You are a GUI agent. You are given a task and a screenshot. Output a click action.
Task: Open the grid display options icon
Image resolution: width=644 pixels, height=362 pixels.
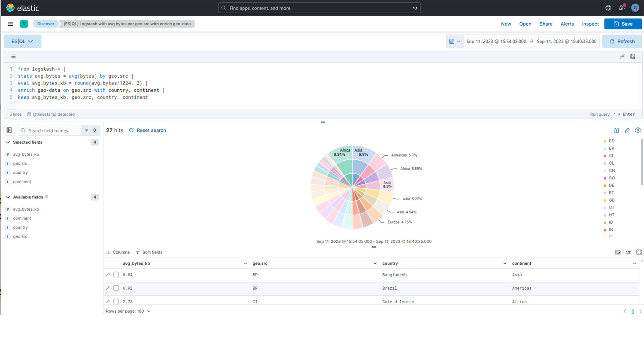point(629,253)
